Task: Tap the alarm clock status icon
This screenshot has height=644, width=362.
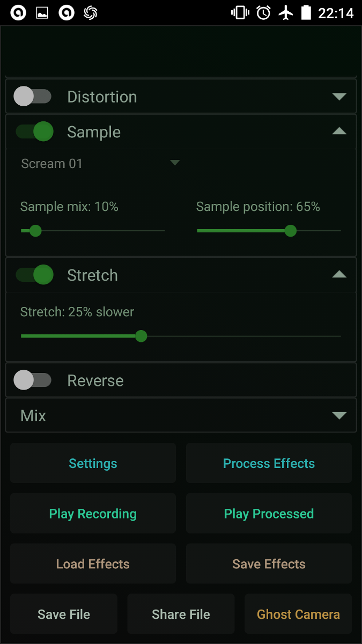Action: 263,13
